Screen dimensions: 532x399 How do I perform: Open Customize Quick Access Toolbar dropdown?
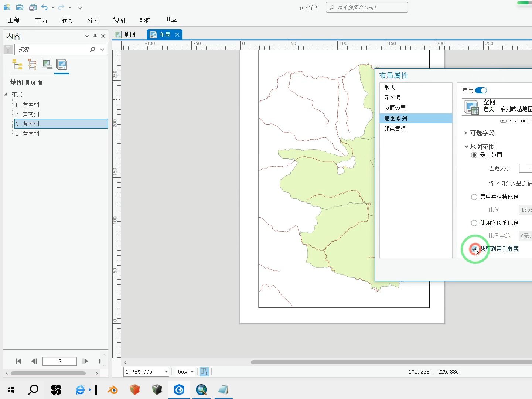[x=80, y=7]
